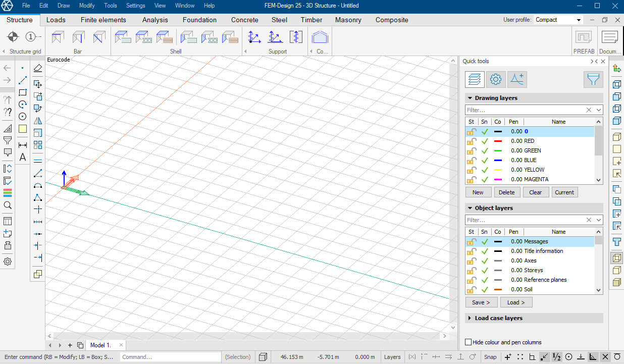Open settings gear in left toolbar

pos(8,262)
